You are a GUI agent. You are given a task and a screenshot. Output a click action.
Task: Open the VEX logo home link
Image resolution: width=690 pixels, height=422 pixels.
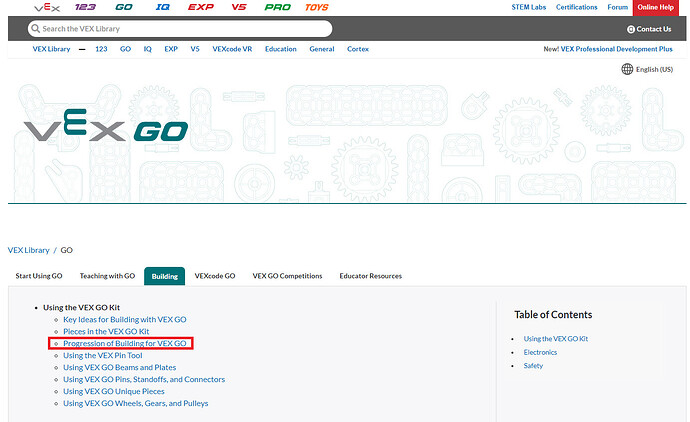point(47,7)
